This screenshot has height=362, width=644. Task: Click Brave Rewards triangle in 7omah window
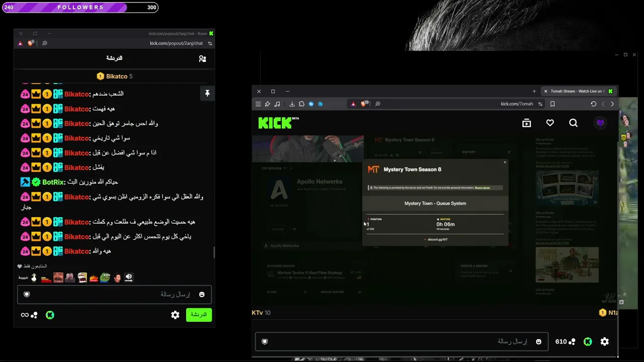353,104
